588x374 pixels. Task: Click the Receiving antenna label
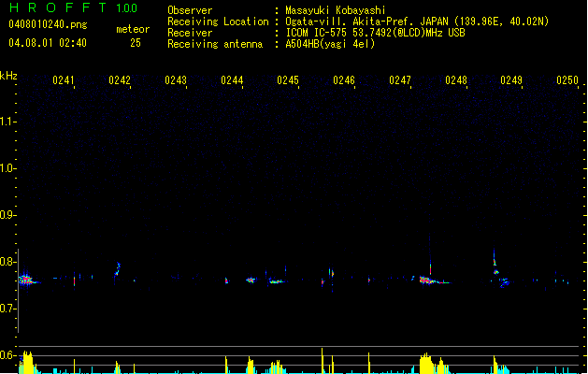pyautogui.click(x=215, y=44)
